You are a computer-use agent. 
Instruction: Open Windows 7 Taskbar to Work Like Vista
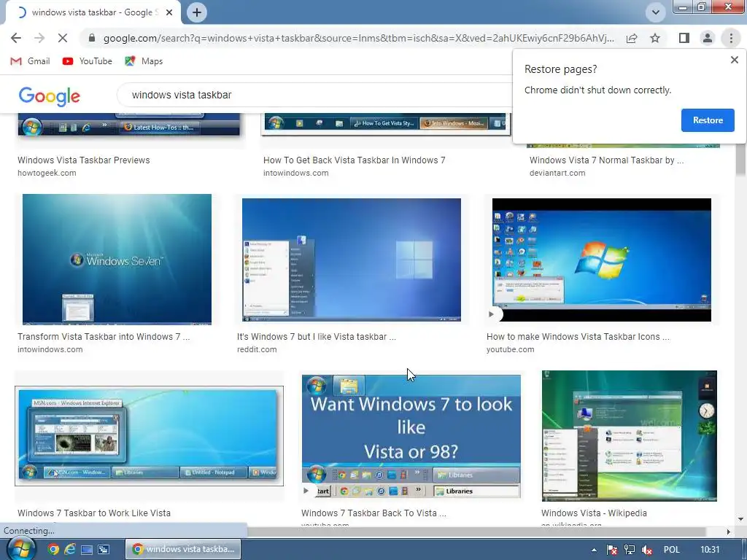(94, 513)
